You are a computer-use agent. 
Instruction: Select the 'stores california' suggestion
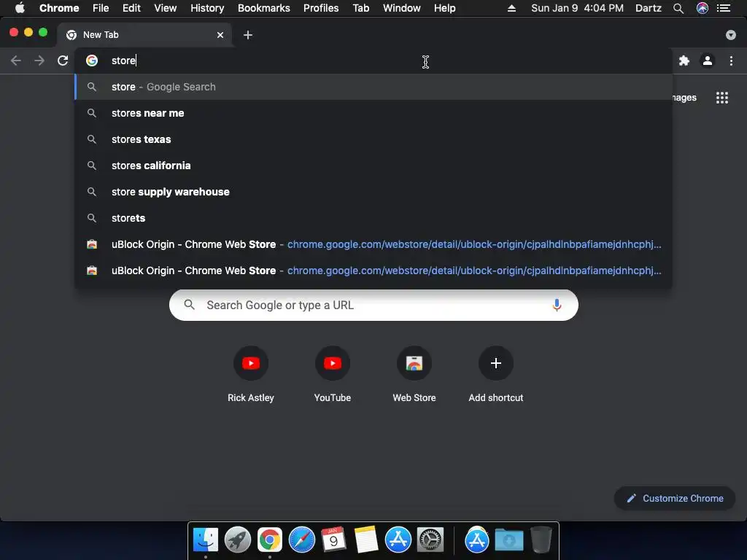click(373, 166)
